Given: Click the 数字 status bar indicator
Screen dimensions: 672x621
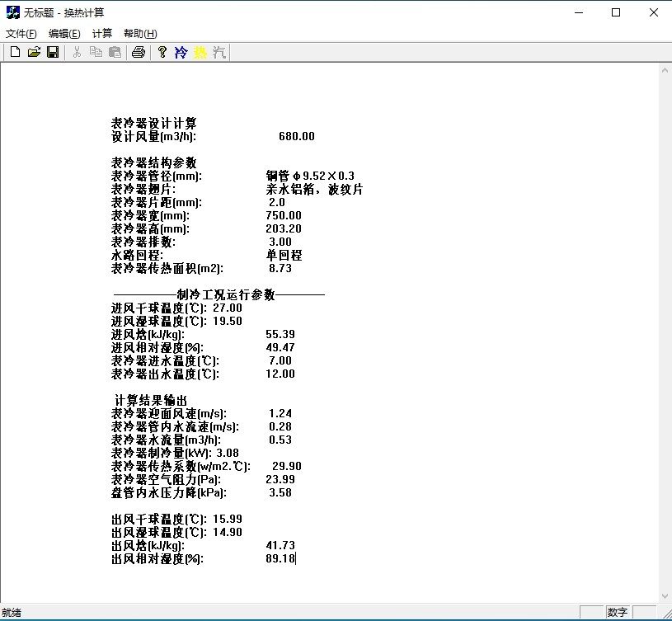Looking at the screenshot, I should pos(617,613).
